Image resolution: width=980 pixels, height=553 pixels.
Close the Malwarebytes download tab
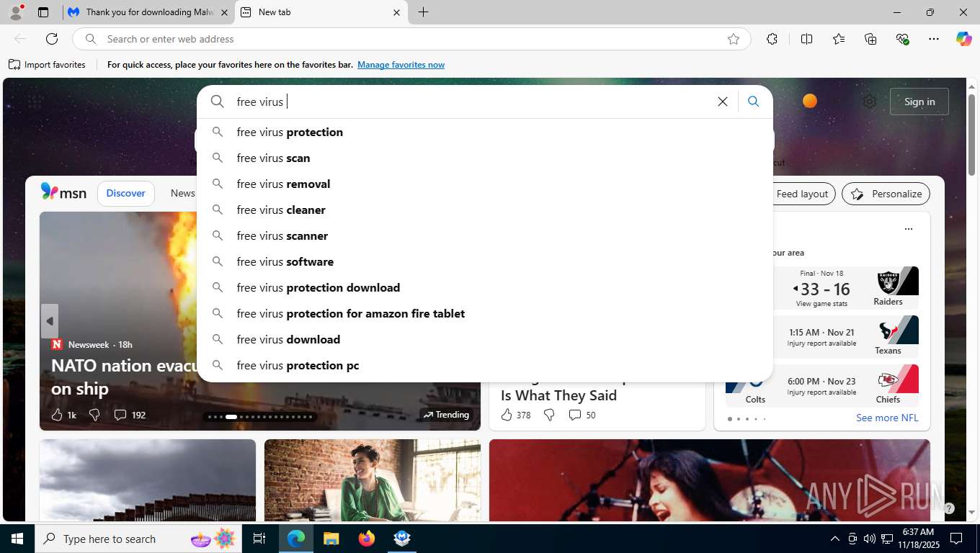tap(224, 12)
